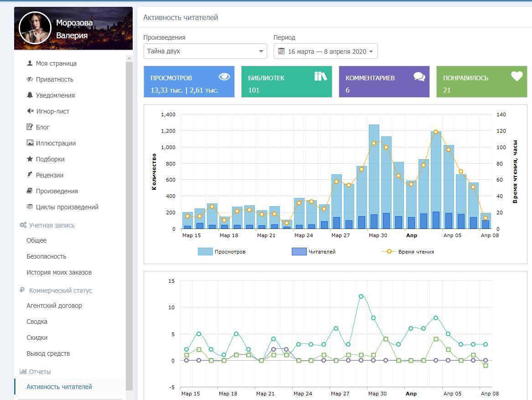Select Активность читателей in the sidebar
This screenshot has height=400, width=532.
tap(59, 387)
